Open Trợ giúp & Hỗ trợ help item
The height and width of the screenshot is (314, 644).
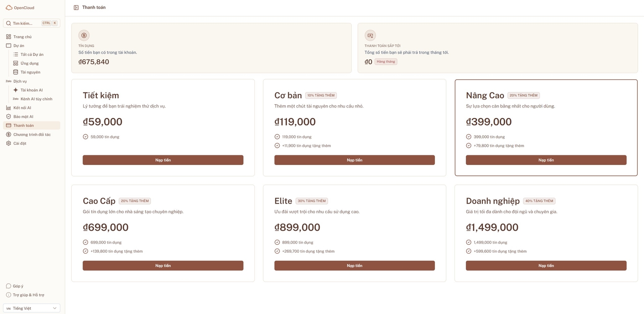click(x=28, y=295)
